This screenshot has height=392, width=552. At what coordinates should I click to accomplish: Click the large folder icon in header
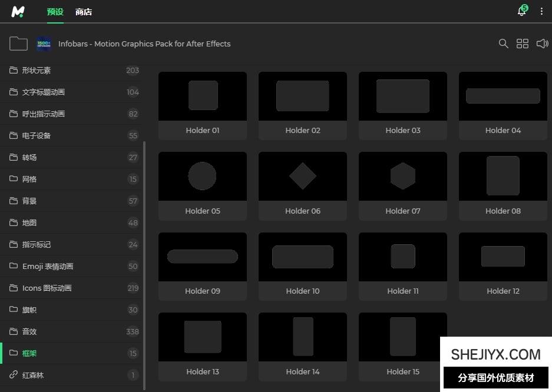click(x=19, y=44)
